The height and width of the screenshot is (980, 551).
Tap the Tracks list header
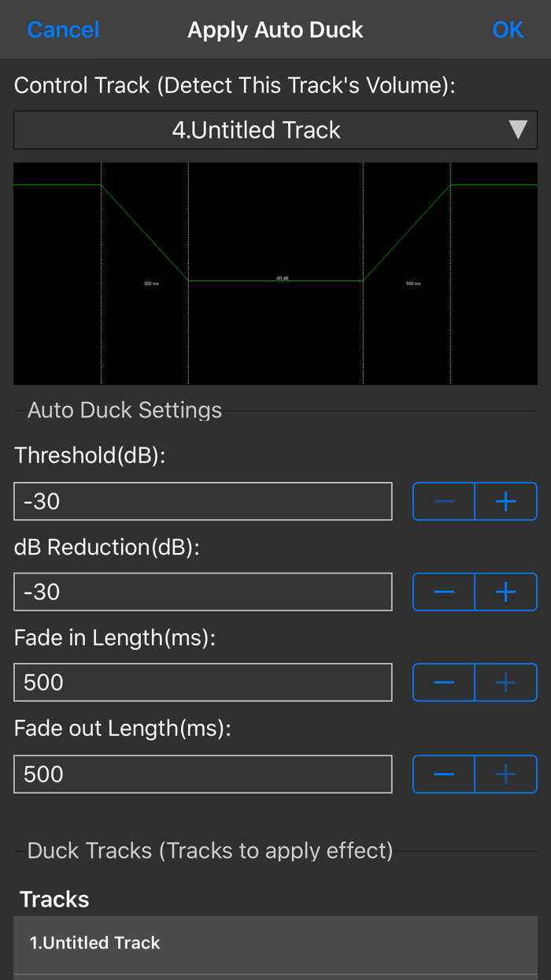point(54,899)
